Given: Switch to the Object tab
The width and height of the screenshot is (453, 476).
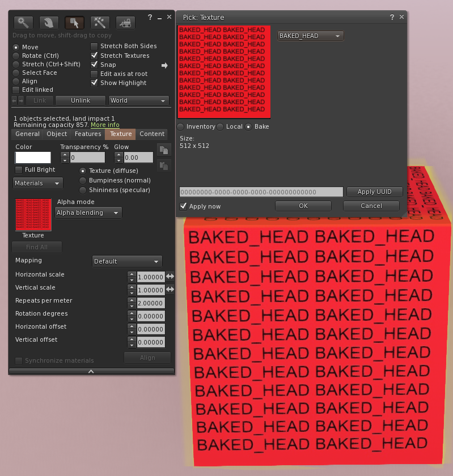Looking at the screenshot, I should 57,134.
